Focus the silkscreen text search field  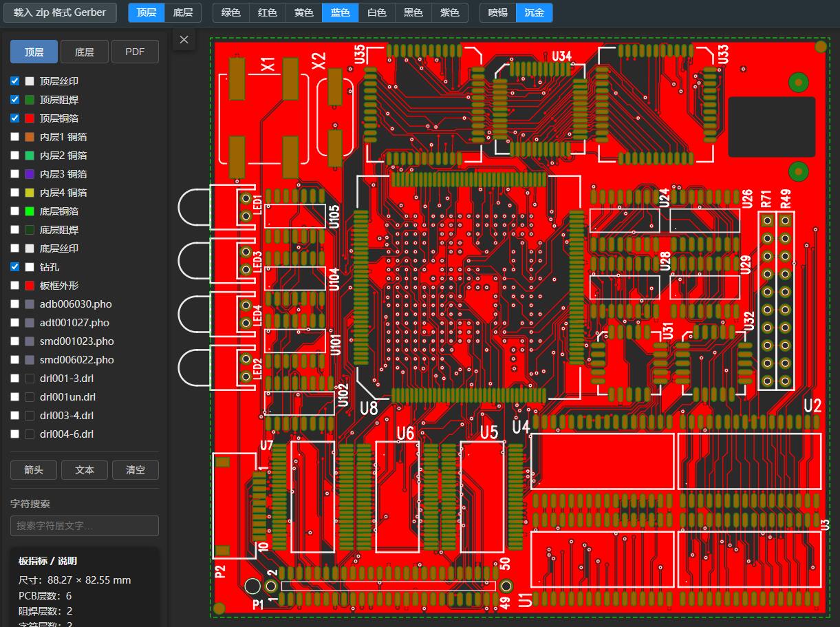pos(85,526)
